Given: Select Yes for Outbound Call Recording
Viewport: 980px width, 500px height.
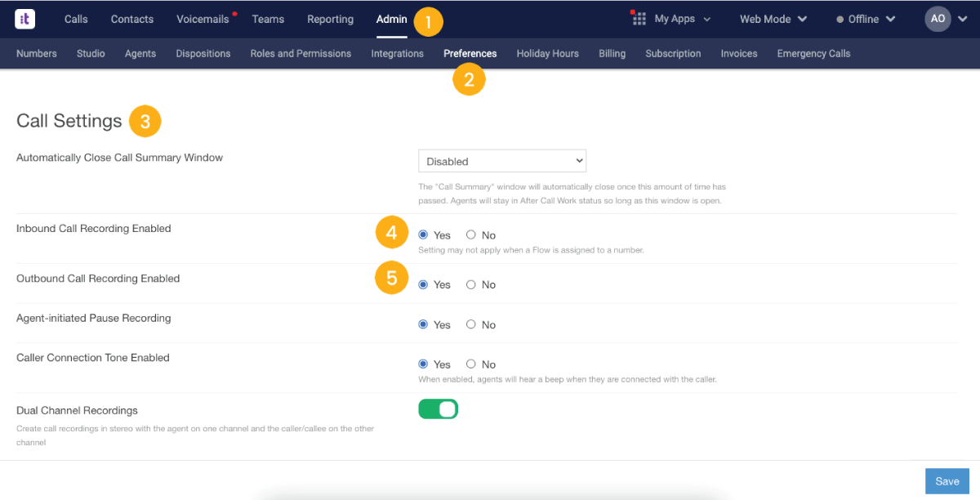Looking at the screenshot, I should click(423, 285).
